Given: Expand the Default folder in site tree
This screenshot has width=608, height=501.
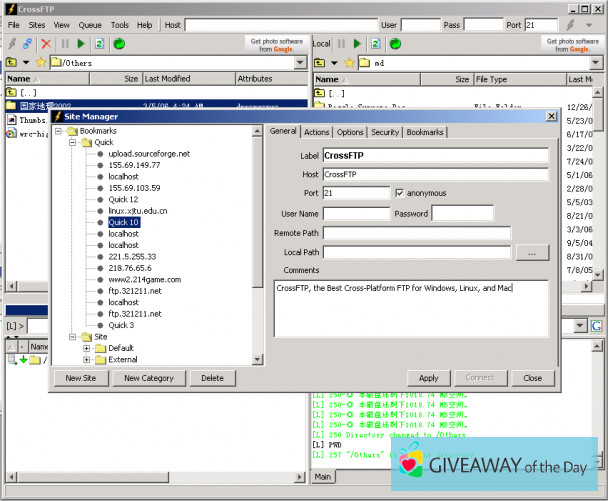Looking at the screenshot, I should [x=87, y=348].
